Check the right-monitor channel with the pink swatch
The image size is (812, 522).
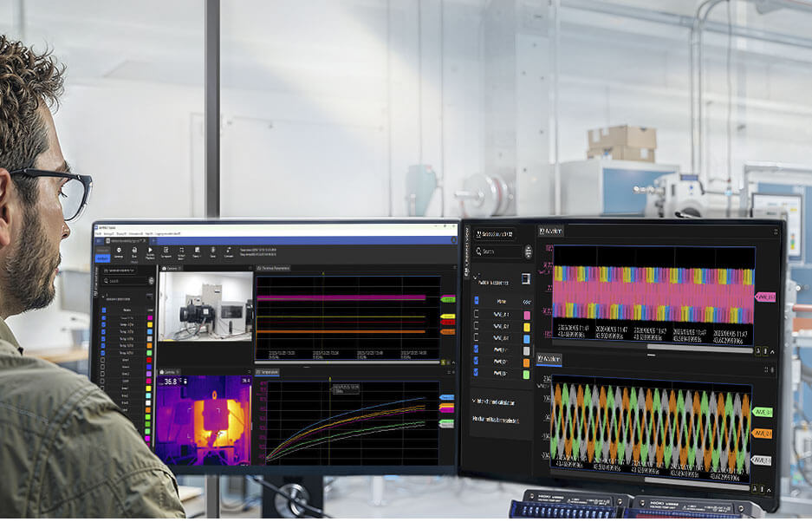point(477,314)
